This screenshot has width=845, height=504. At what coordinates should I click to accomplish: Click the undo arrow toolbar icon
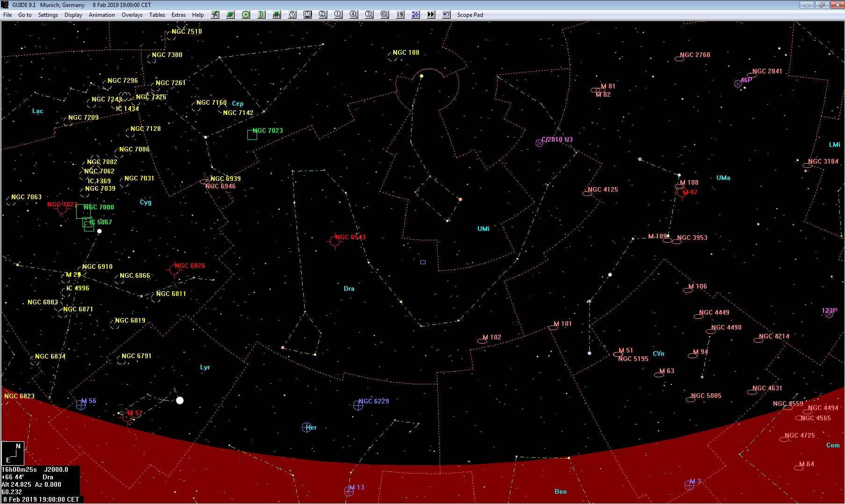click(x=447, y=14)
